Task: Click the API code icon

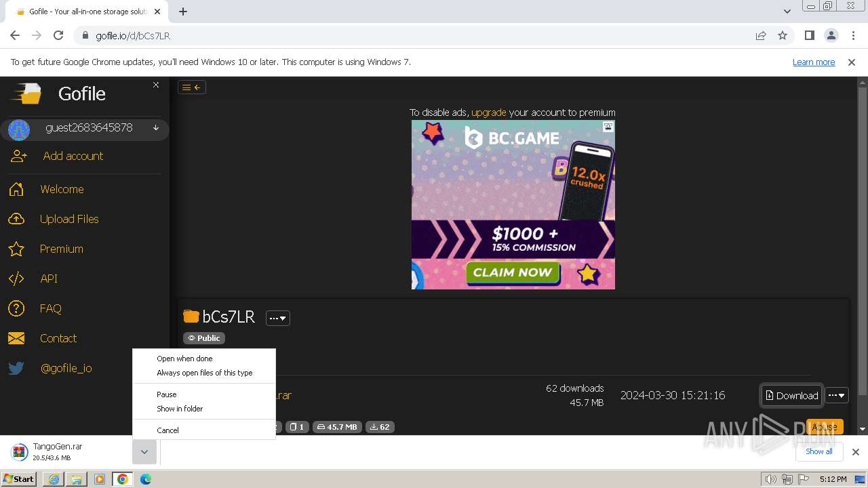Action: (x=16, y=279)
